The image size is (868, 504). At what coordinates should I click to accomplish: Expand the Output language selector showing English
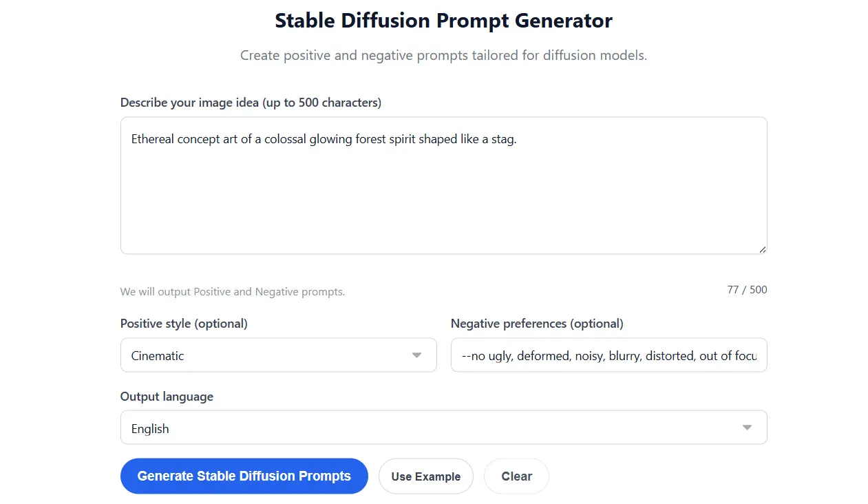(443, 428)
